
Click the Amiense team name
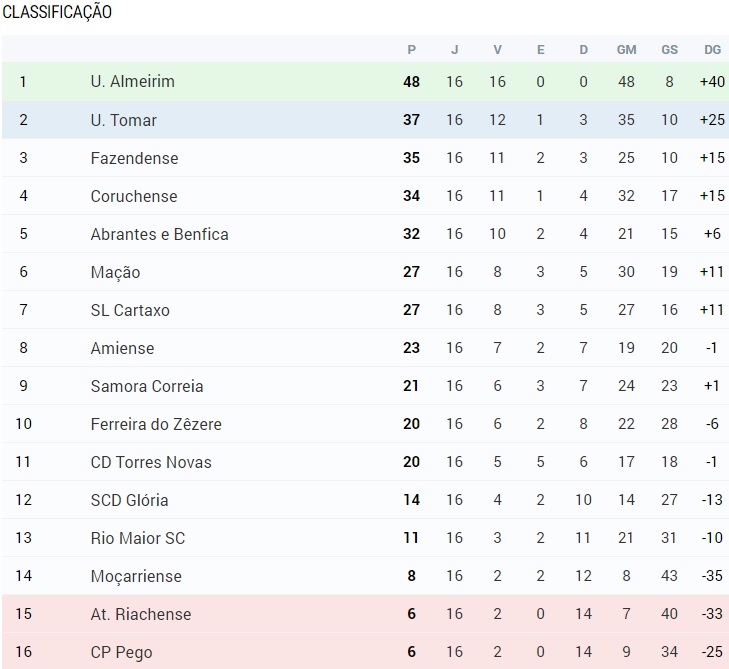click(122, 348)
